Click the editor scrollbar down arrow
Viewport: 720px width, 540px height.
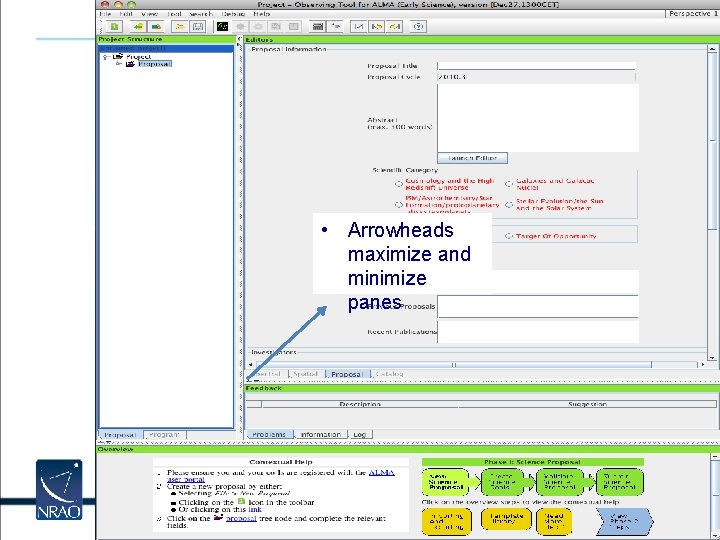point(712,357)
